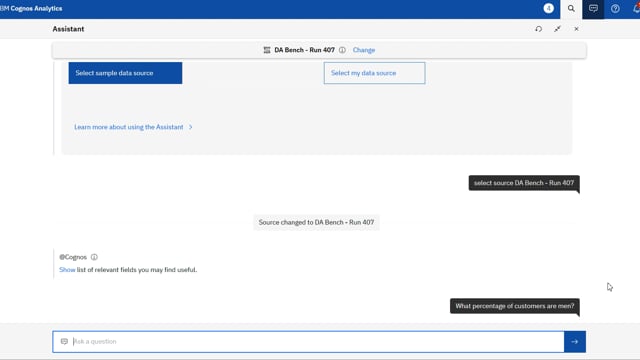Viewport: 640px width, 360px height.
Task: Click Select my data source button
Action: click(x=374, y=73)
